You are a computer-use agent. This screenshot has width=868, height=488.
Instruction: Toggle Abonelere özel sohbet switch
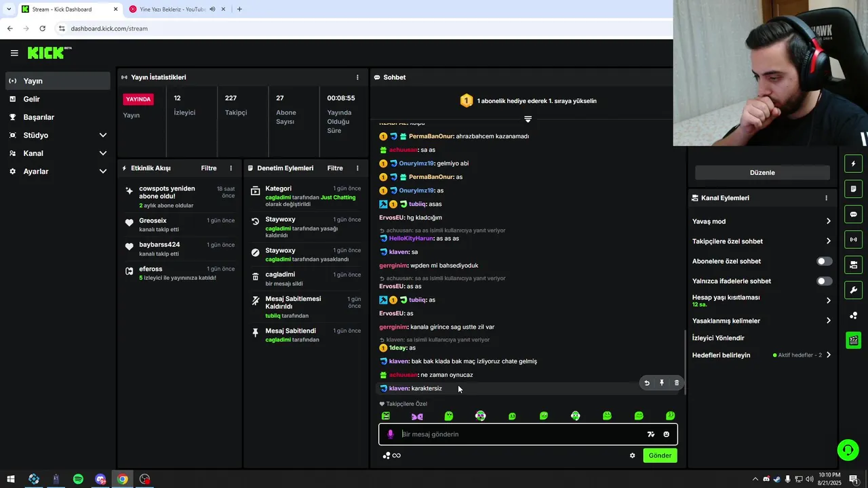click(x=824, y=261)
